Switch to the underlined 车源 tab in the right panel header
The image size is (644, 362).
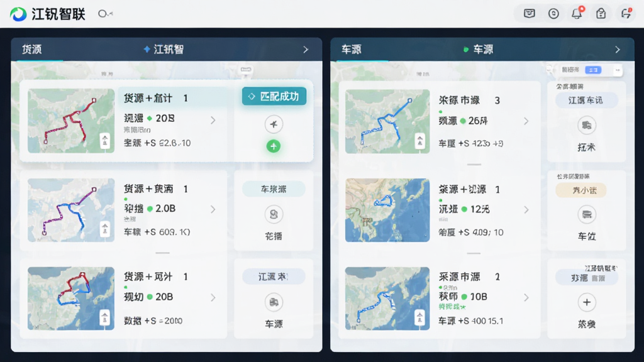click(352, 50)
